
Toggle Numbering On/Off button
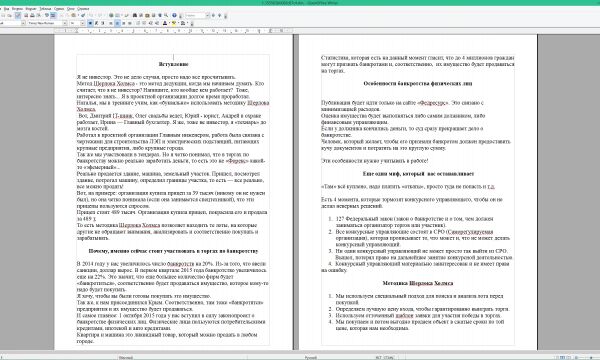coord(137,23)
